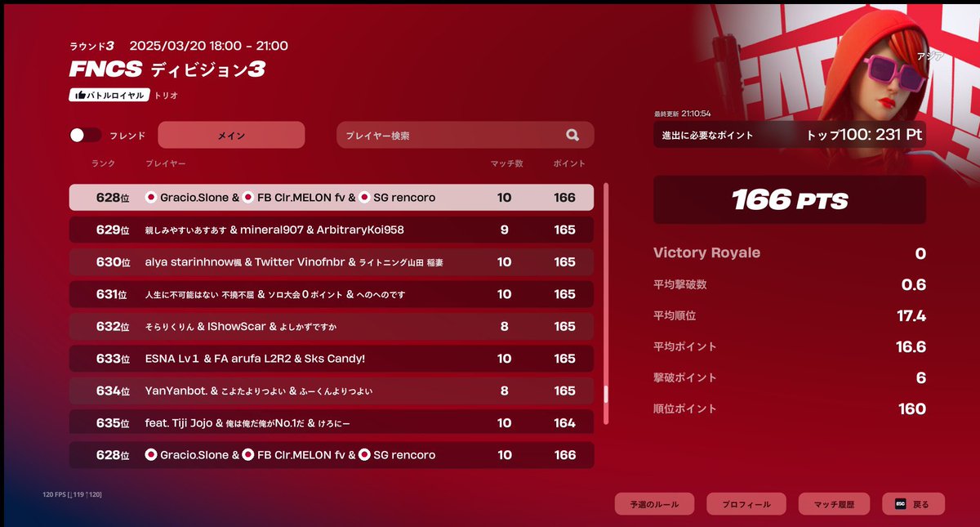
Task: Click the ポイント column header
Action: 568,164
